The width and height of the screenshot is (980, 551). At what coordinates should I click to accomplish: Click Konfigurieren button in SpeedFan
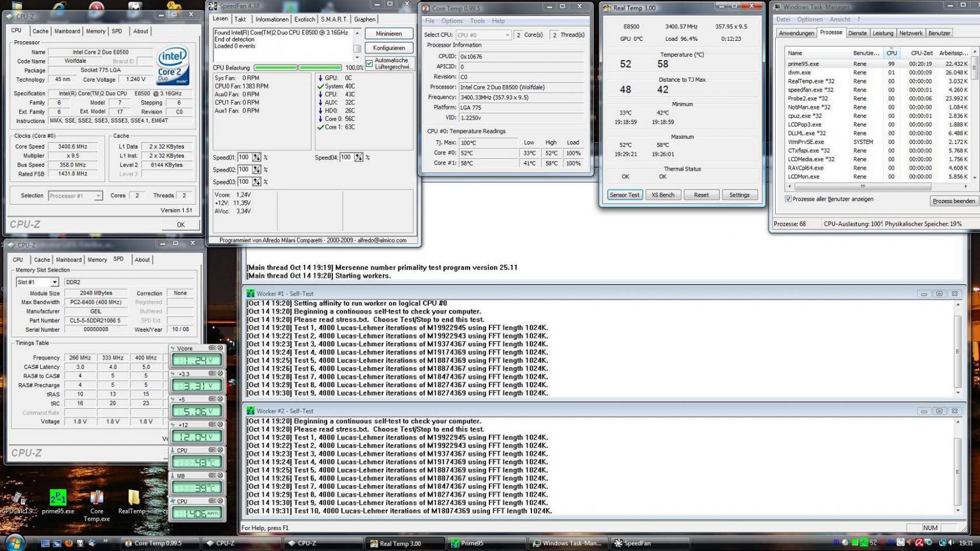click(x=389, y=48)
